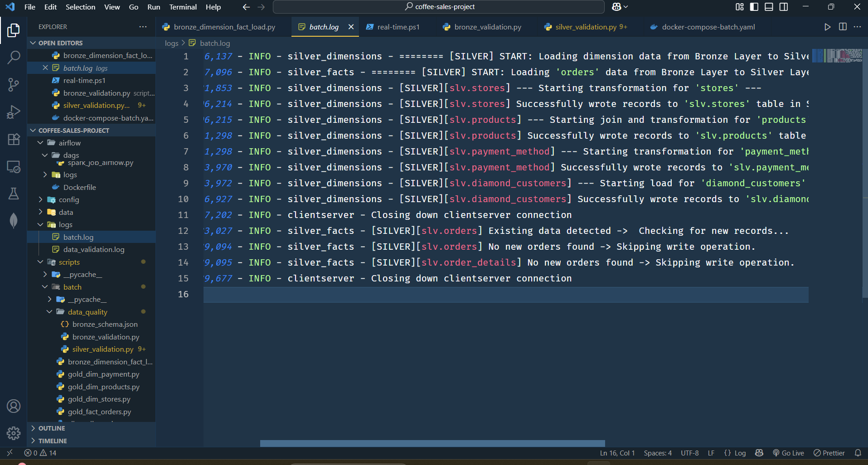Click Ln 16, Col 1 position
The height and width of the screenshot is (465, 868).
pos(617,453)
